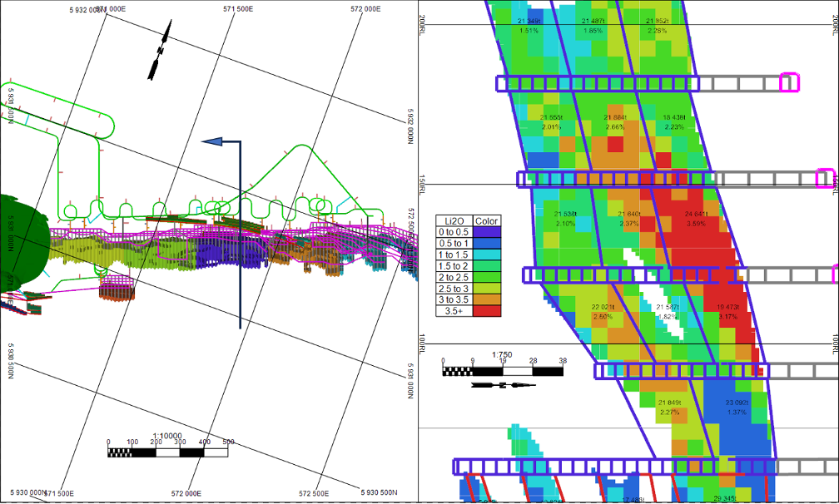Select the magenta square at the top level
Viewport: 839px width, 504px height.
click(789, 82)
